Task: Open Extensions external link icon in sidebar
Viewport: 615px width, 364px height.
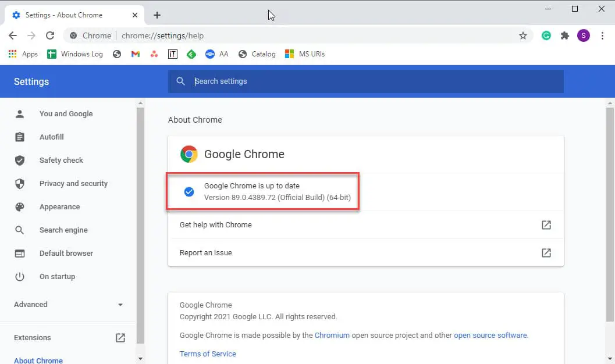Action: pyautogui.click(x=120, y=338)
